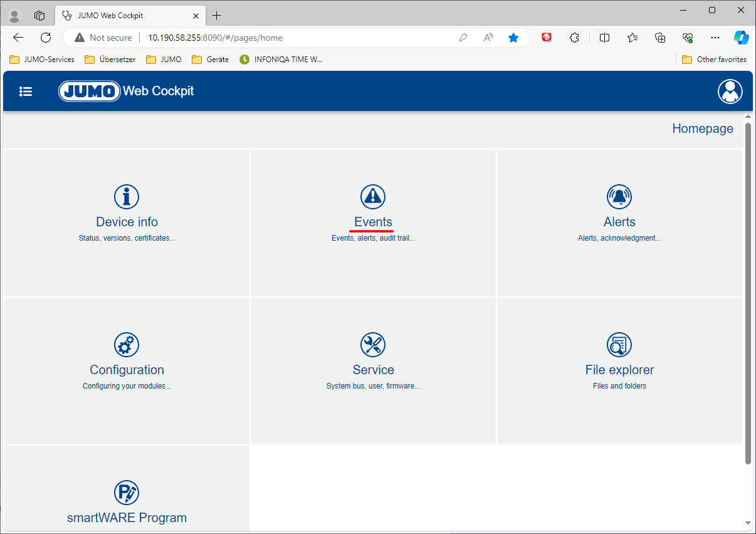The width and height of the screenshot is (756, 534).
Task: Open a new browser tab
Action: click(217, 16)
